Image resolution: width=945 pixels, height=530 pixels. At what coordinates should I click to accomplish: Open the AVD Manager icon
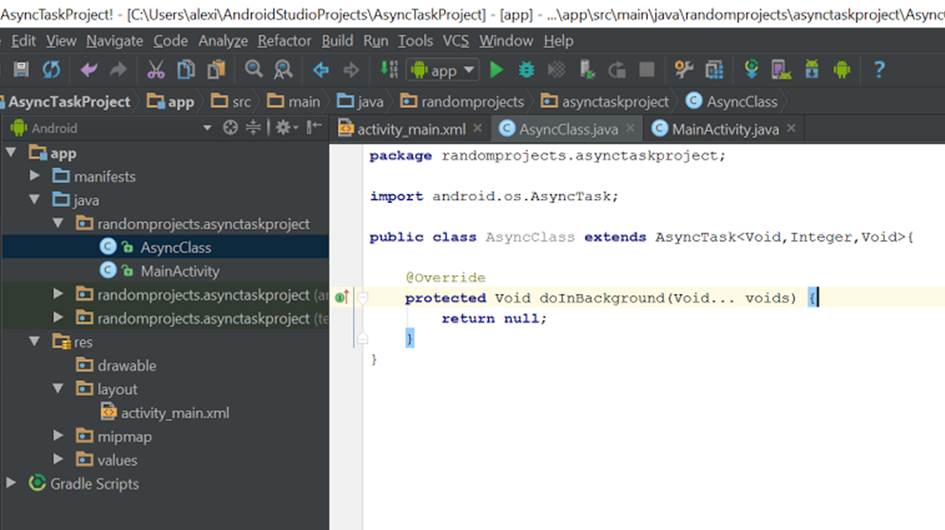click(781, 70)
